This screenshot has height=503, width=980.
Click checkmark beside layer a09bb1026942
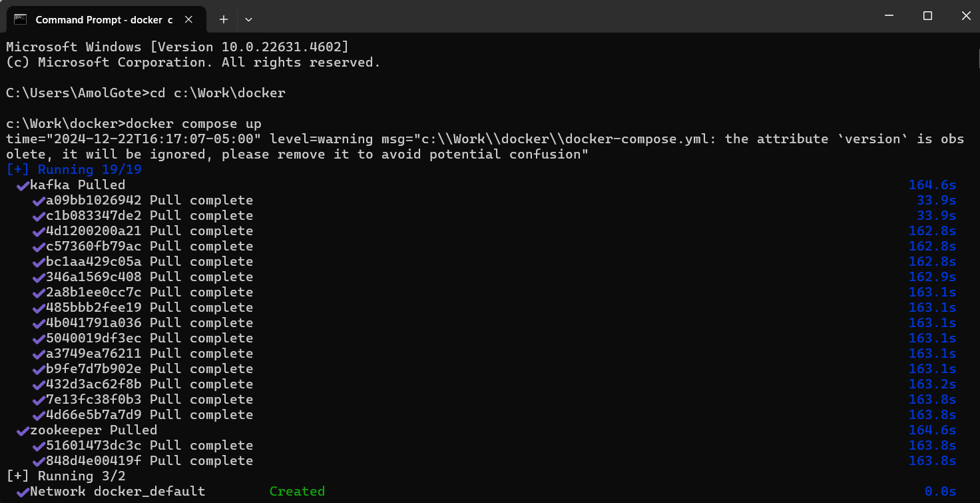[x=39, y=201]
